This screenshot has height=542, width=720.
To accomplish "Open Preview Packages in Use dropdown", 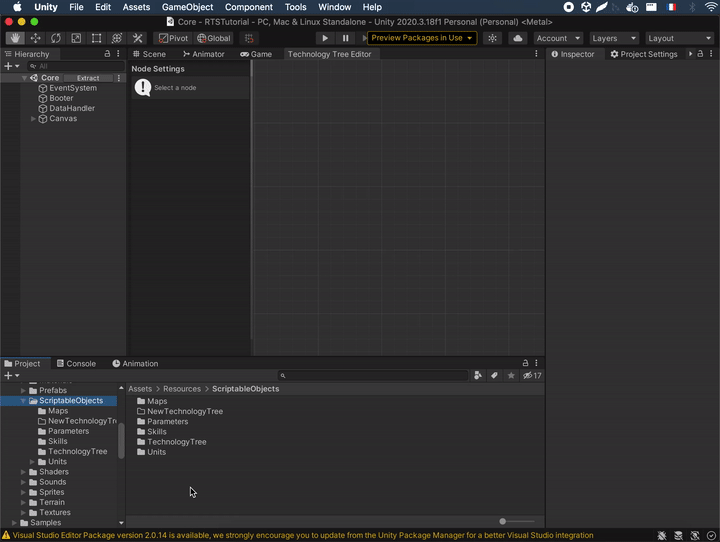I will 422,38.
